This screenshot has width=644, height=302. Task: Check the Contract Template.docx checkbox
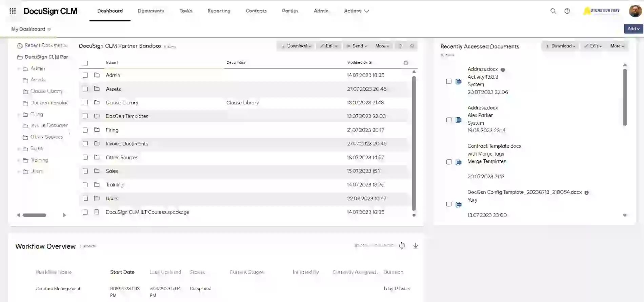[449, 162]
